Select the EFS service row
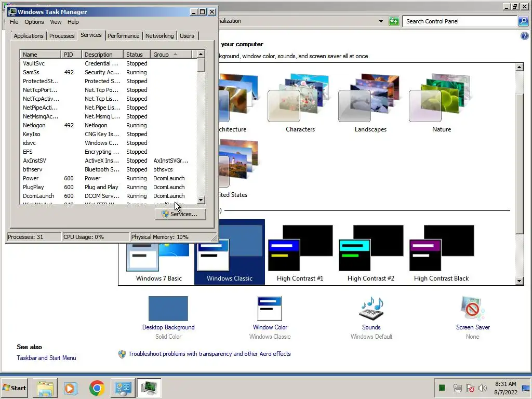Image resolution: width=532 pixels, height=399 pixels. (x=108, y=152)
